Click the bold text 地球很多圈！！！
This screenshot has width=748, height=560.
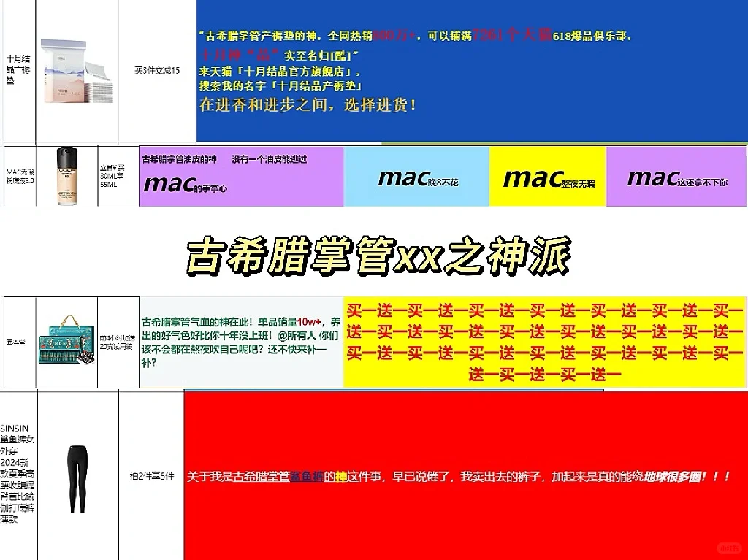tap(687, 476)
